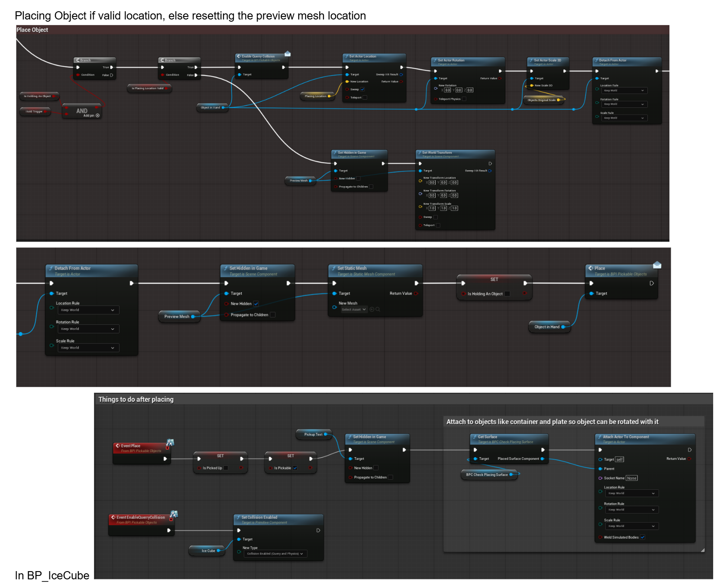The height and width of the screenshot is (588, 724).
Task: Select the Is Placing Location Valid variable node
Action: click(149, 88)
